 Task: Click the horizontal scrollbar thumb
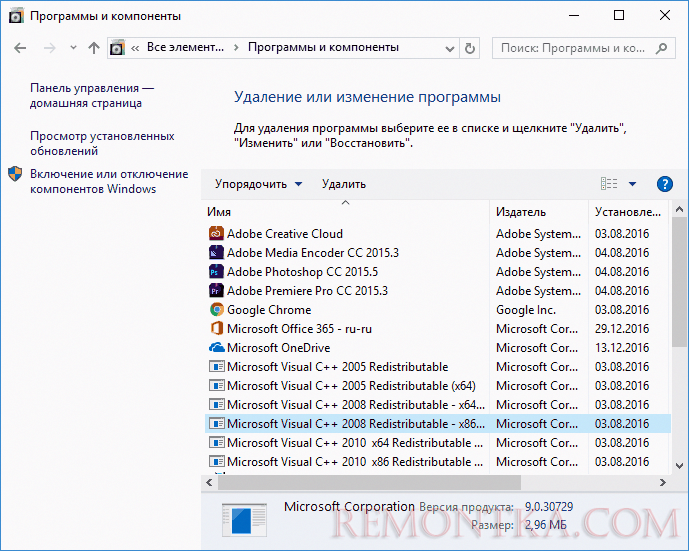[369, 482]
